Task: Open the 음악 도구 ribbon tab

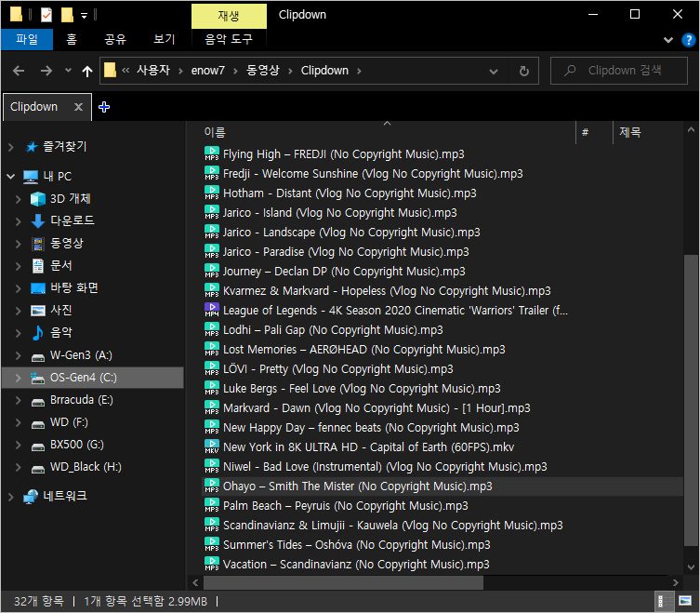Action: (229, 39)
